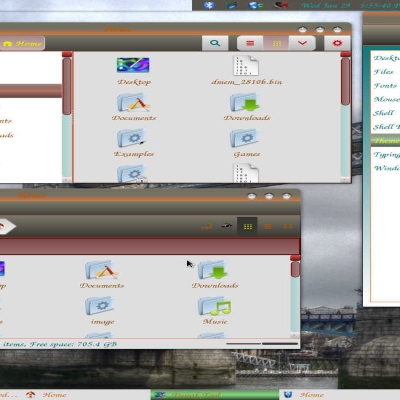Click the shield icon beside right Home taskbar
400x400 pixels.
point(288,395)
